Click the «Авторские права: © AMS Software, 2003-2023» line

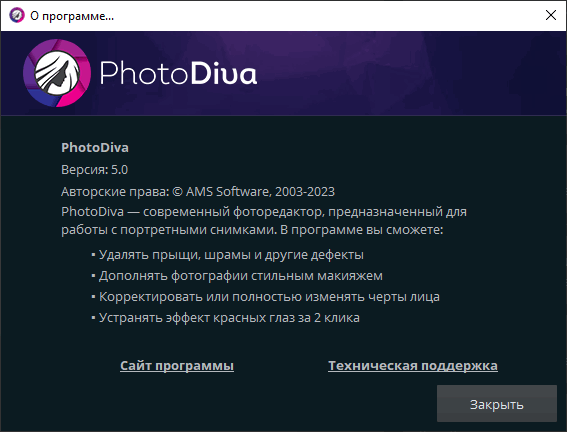pos(198,192)
